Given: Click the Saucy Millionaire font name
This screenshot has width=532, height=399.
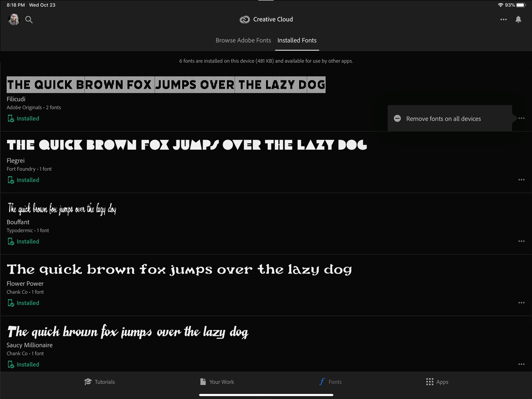Looking at the screenshot, I should point(29,345).
